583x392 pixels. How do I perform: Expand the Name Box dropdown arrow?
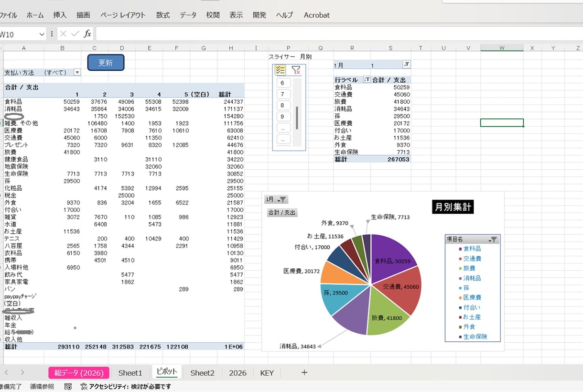point(42,34)
